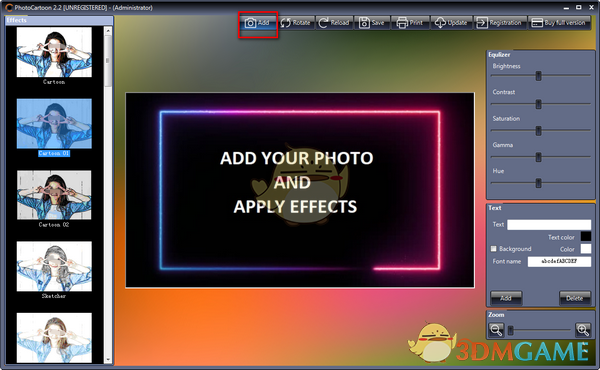Click the photo preview canvas

pos(300,190)
